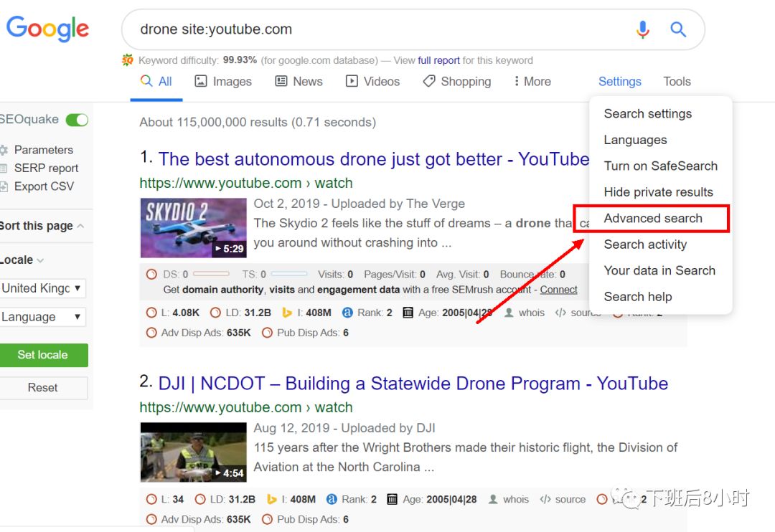
Task: Click the Google logo
Action: (x=47, y=29)
